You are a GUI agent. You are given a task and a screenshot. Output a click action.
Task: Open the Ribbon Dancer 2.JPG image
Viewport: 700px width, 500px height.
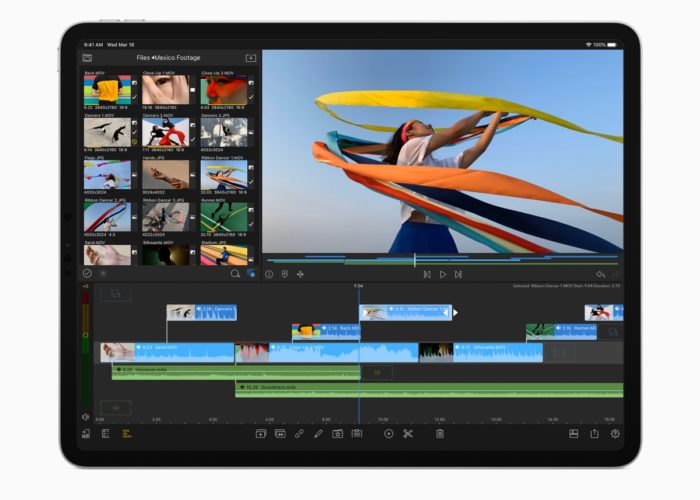click(107, 217)
